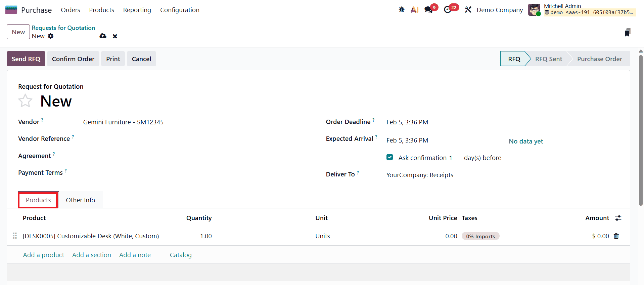Enable the Ask confirmation checkbox

coord(389,157)
